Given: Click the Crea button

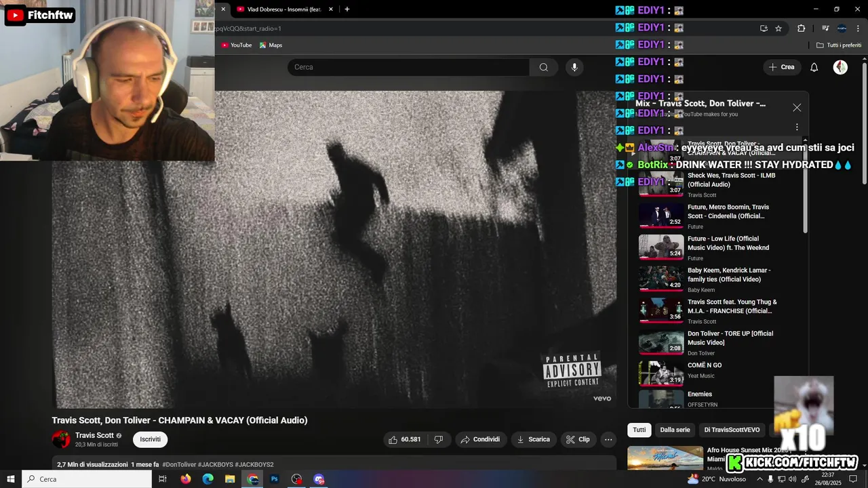Looking at the screenshot, I should click(782, 67).
